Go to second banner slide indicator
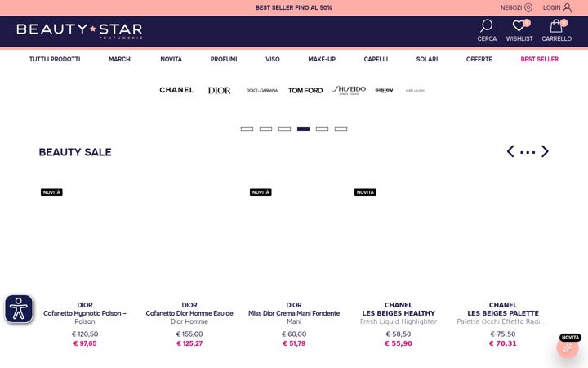 pos(265,129)
